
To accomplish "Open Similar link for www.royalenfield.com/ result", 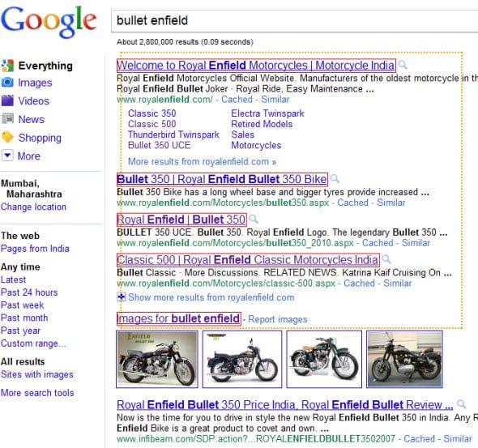I will pos(275,100).
